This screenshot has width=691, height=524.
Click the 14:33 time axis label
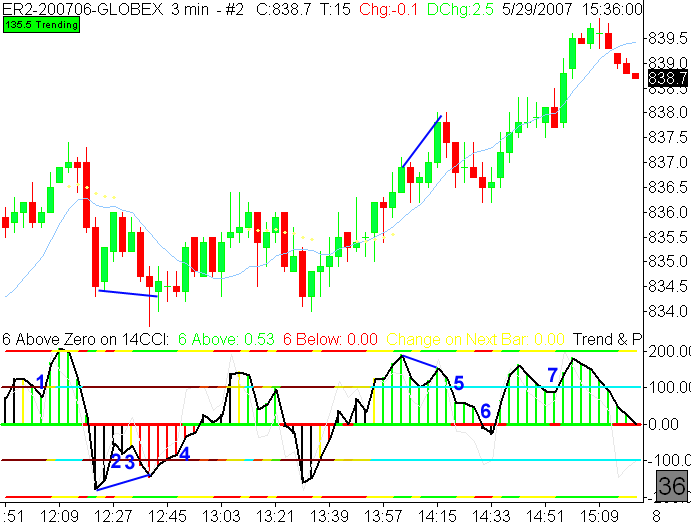(491, 515)
